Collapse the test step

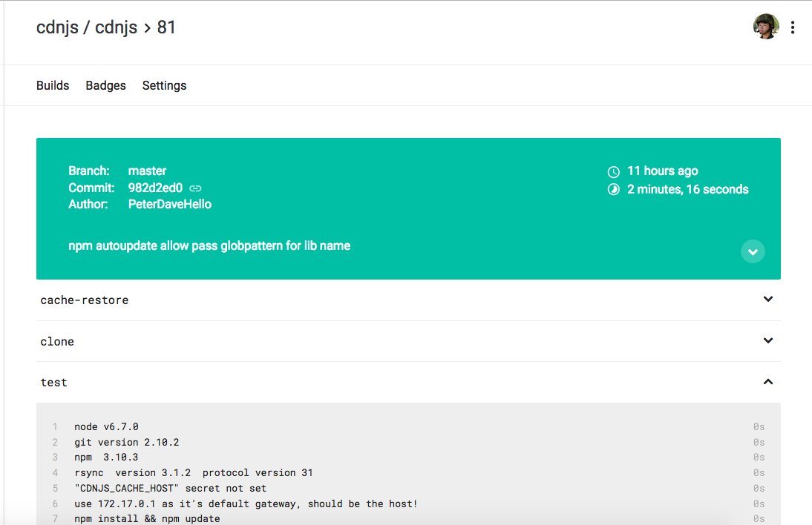click(x=768, y=382)
